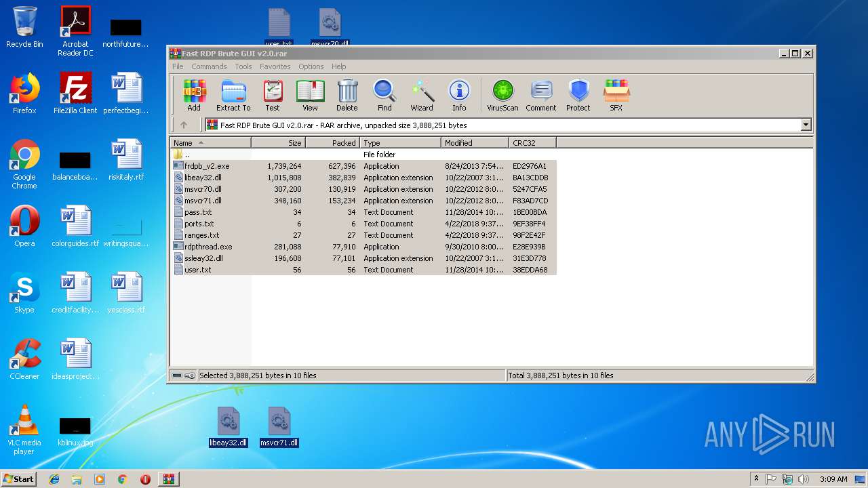Click the Firefox desktop shortcut
868x488 pixels.
coord(24,94)
